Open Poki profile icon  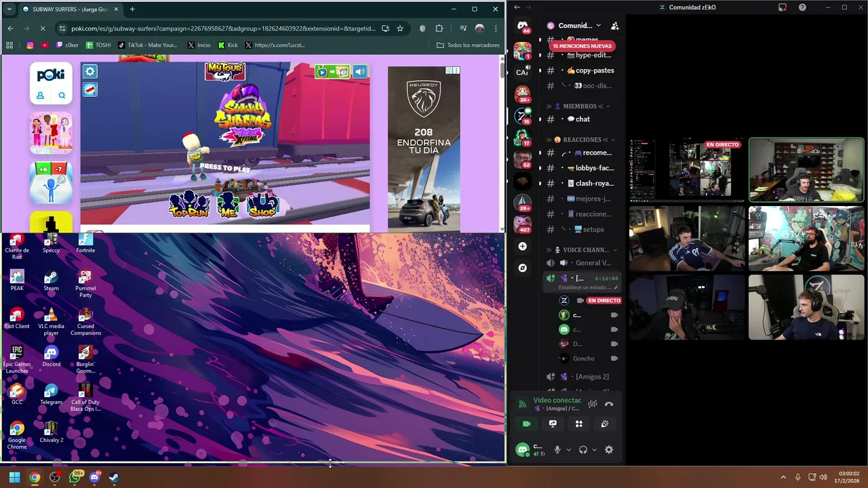(x=40, y=96)
